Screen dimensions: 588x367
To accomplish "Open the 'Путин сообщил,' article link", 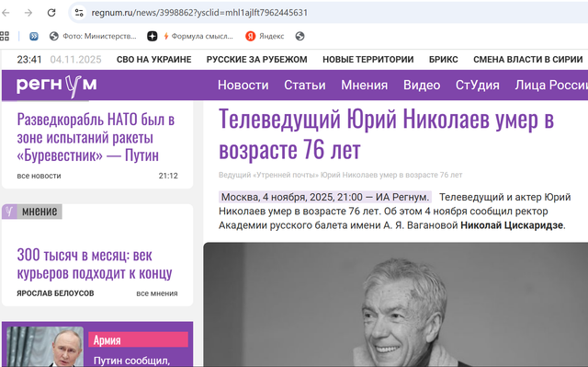I will click(131, 361).
